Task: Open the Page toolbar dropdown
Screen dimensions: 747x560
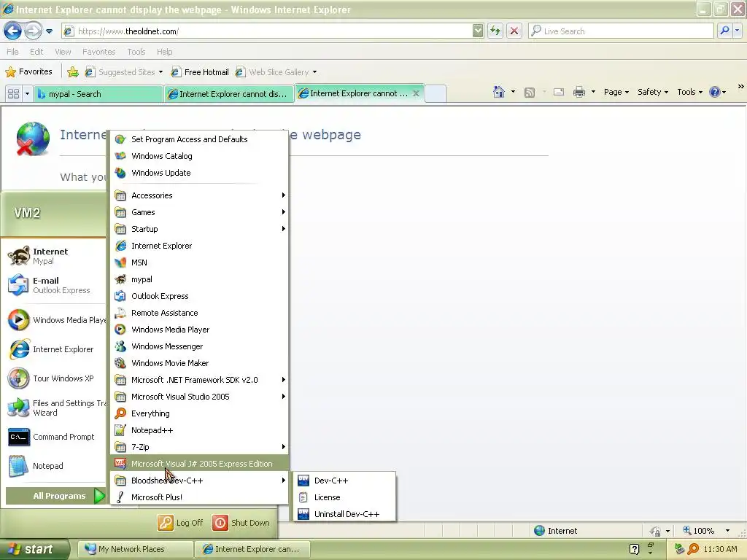Action: (x=616, y=92)
